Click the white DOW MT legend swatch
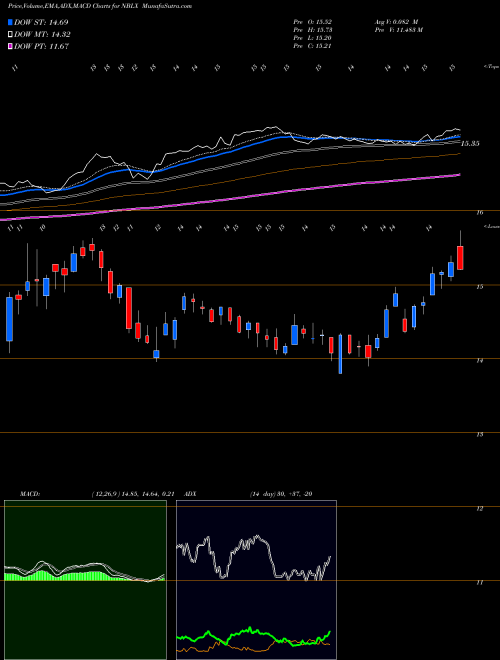Viewport: 500px width, 660px height. pyautogui.click(x=11, y=35)
